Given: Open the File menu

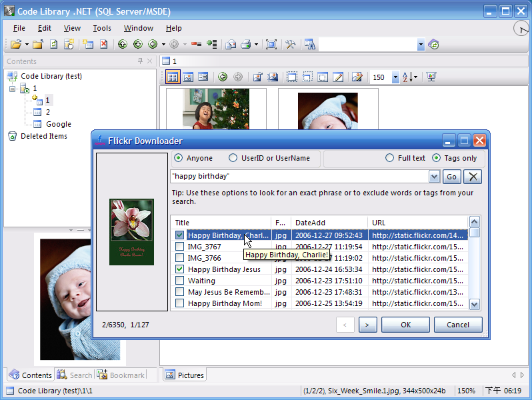Looking at the screenshot, I should [19, 28].
